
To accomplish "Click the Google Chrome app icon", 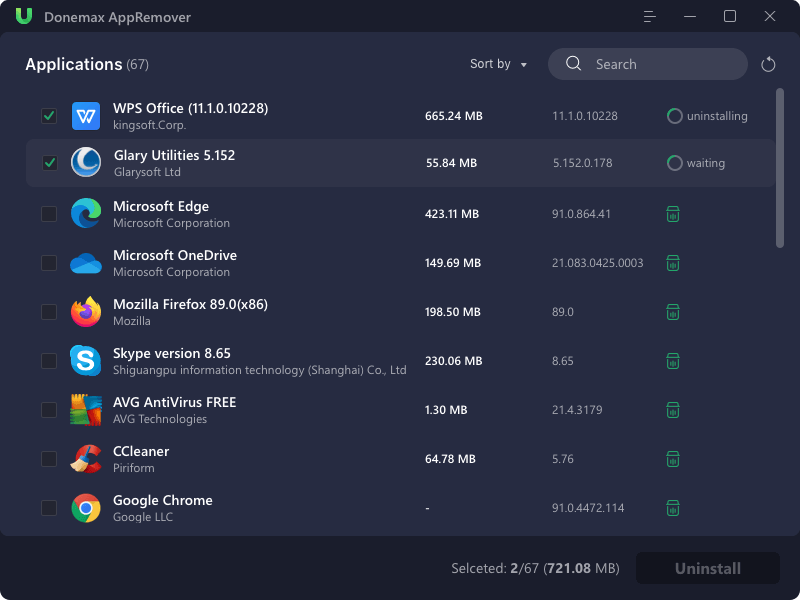I will pos(86,508).
